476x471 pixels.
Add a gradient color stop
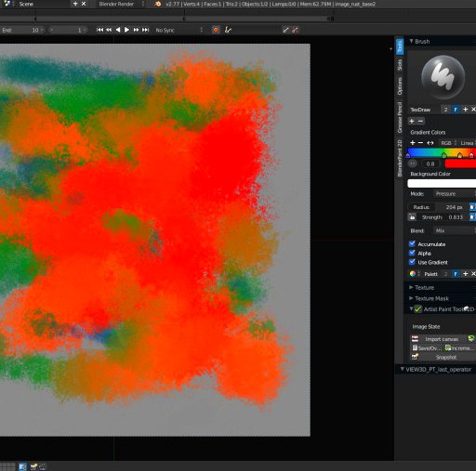pos(413,143)
